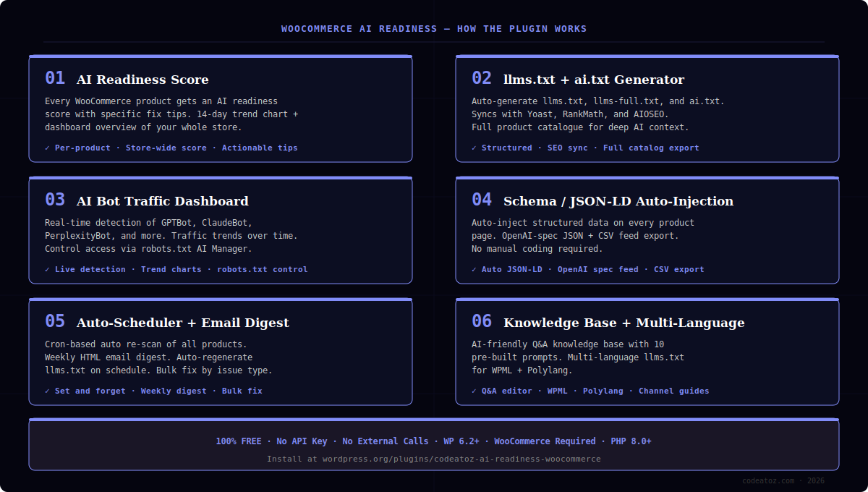Click 'Every WooCommerce product gets an AI readiness' line
The height and width of the screenshot is (492, 868).
point(161,101)
